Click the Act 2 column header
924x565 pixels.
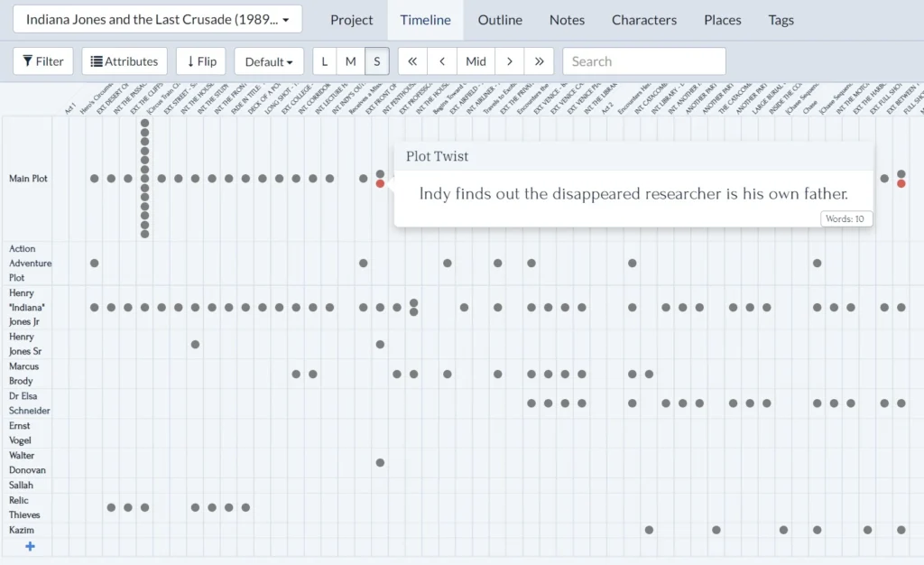(607, 107)
